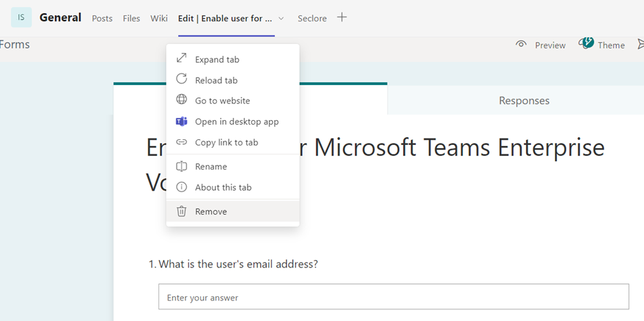Screen dimensions: 644x321
Task: Click the globe icon for Go to website
Action: pos(182,100)
